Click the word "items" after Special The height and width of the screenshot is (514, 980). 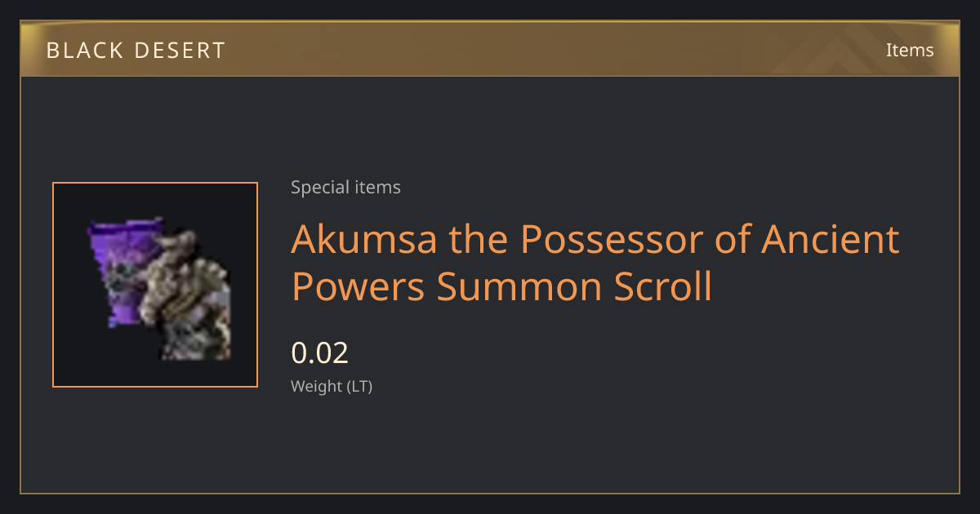(x=377, y=188)
